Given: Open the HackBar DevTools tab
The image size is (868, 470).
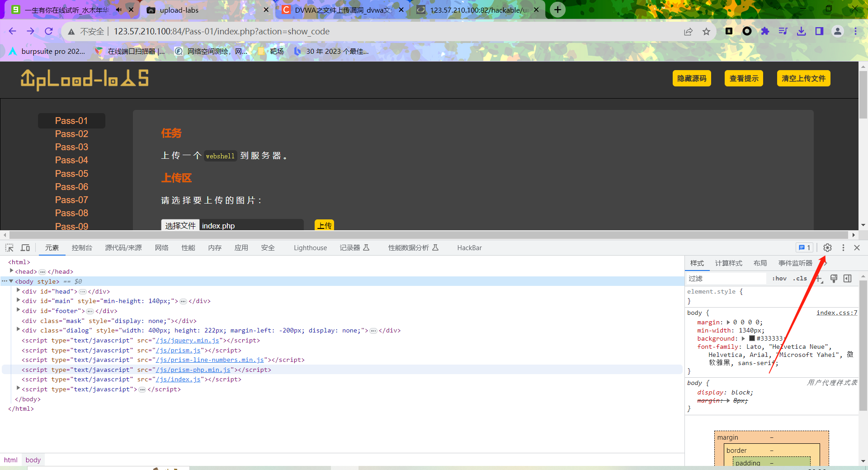Looking at the screenshot, I should pyautogui.click(x=469, y=247).
